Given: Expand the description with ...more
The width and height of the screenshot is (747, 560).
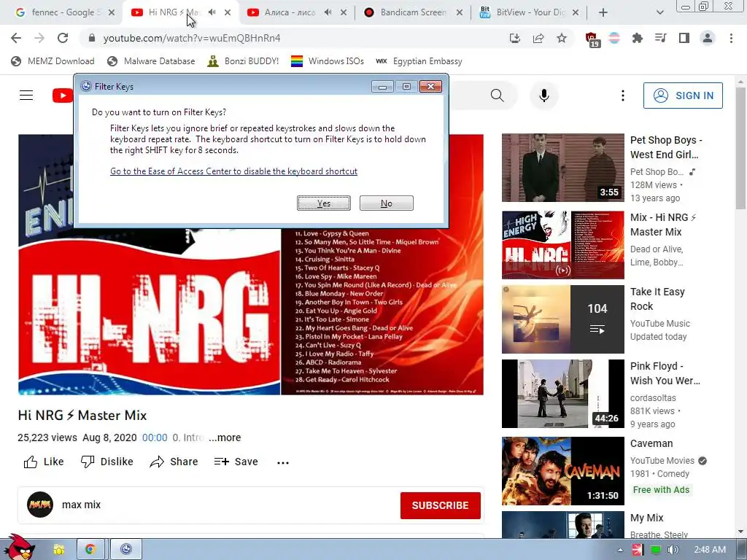Looking at the screenshot, I should coord(225,437).
